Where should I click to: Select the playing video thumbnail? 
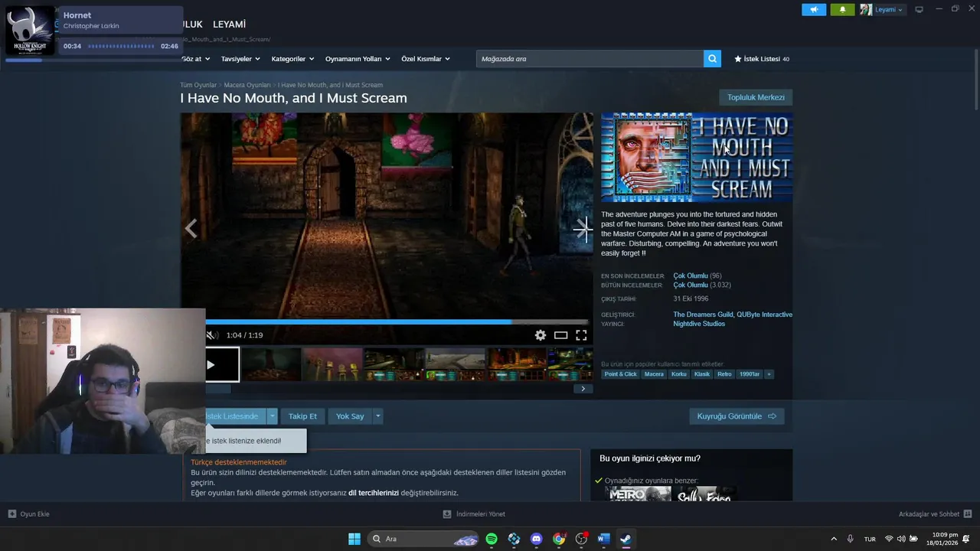click(222, 364)
